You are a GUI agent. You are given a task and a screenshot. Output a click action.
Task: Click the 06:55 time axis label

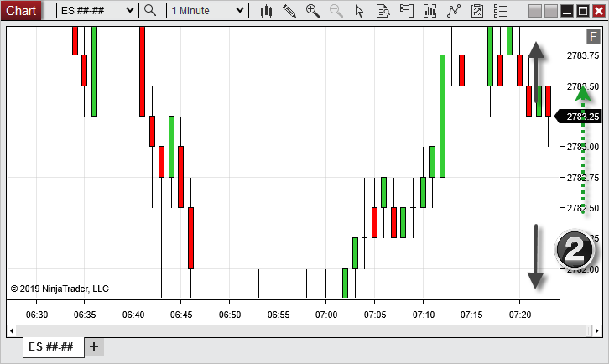pyautogui.click(x=278, y=315)
